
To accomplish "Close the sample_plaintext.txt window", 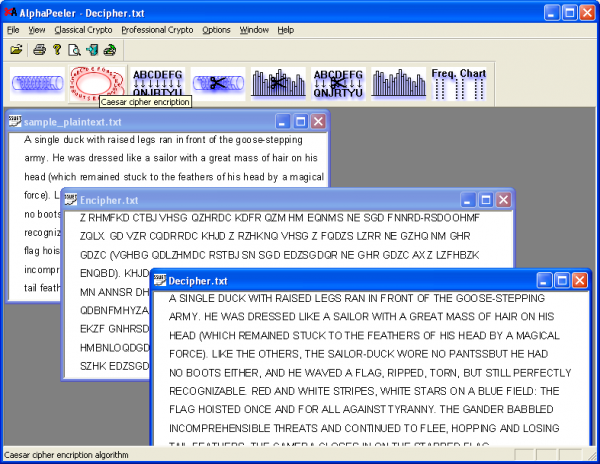I will 318,122.
